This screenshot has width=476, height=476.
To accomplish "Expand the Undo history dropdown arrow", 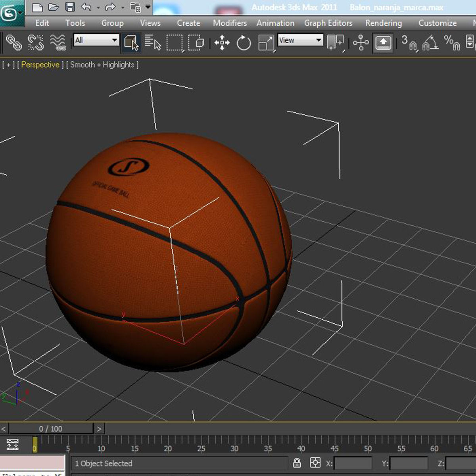I will [x=98, y=8].
